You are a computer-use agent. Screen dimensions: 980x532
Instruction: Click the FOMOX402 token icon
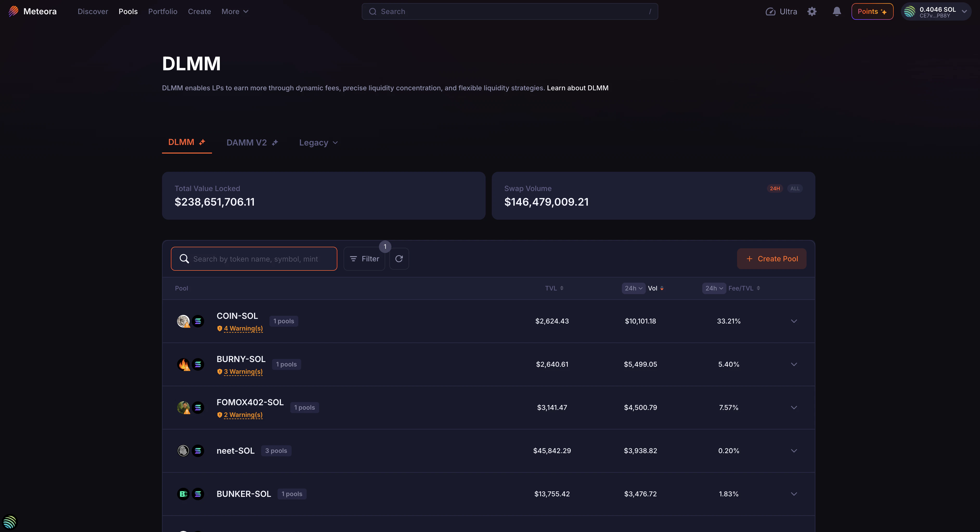coord(183,408)
